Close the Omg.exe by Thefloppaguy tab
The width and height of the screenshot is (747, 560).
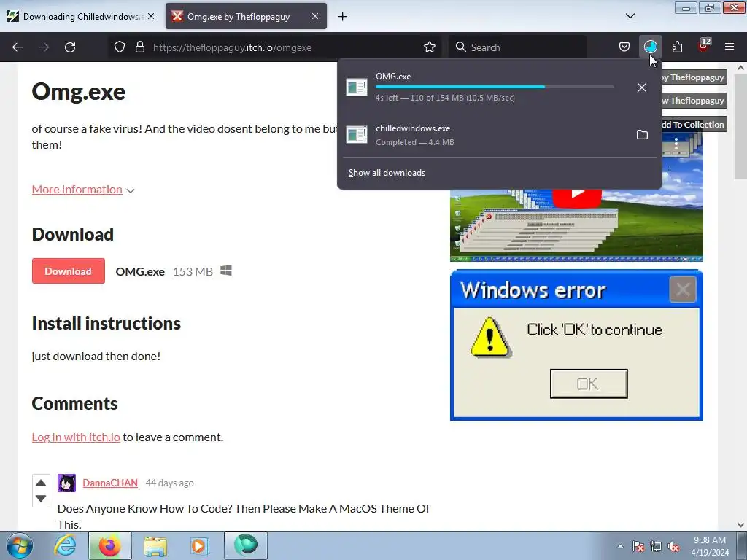[315, 16]
